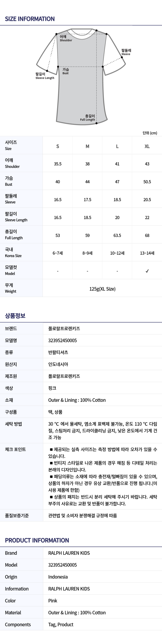The width and height of the screenshot is (162, 644).
Task: Click the 상품정보 section heading
Action: point(15,316)
